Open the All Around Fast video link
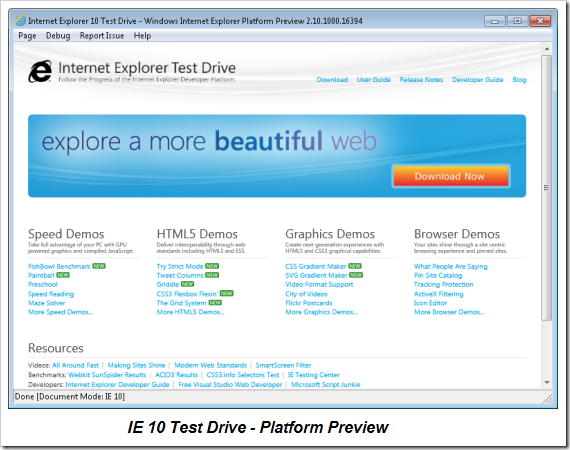Viewport: 570px width, 450px height. point(75,365)
